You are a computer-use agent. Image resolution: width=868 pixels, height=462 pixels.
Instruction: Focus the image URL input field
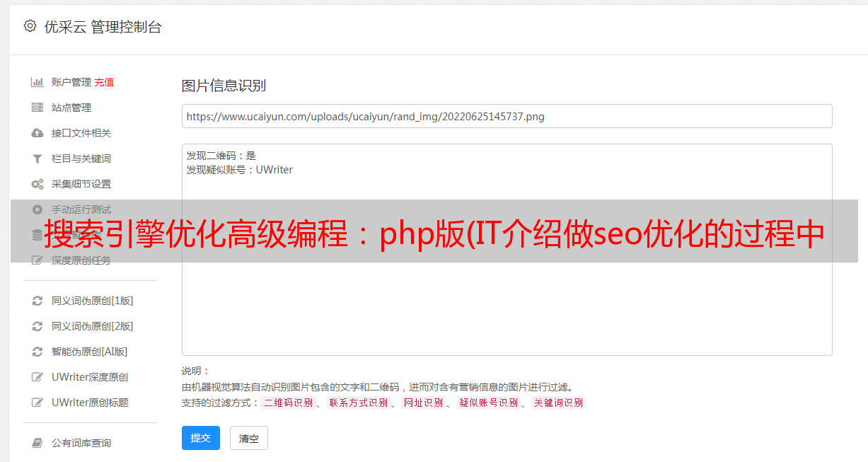(507, 116)
